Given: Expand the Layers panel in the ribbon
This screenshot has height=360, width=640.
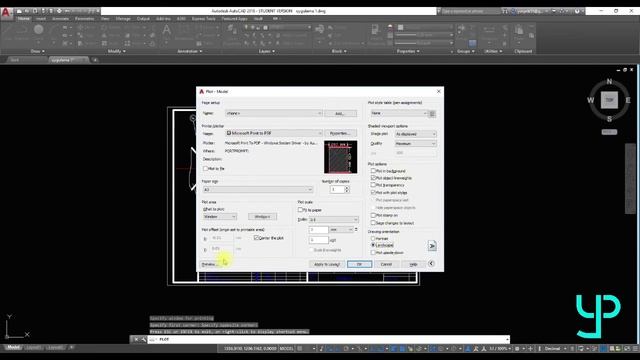Looking at the screenshot, I should (x=267, y=51).
